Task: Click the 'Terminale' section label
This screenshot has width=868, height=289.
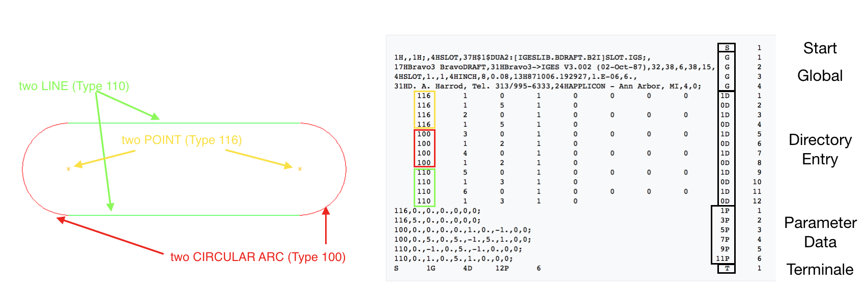Action: [820, 270]
